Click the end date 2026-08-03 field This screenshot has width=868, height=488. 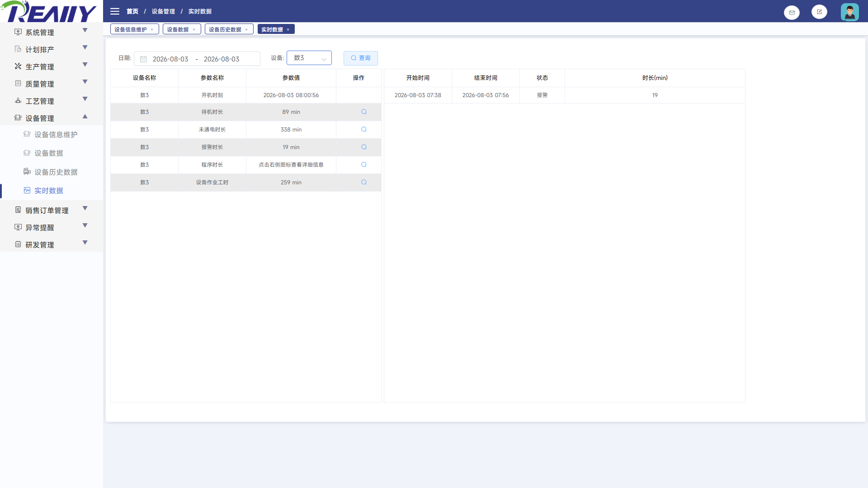coord(222,59)
